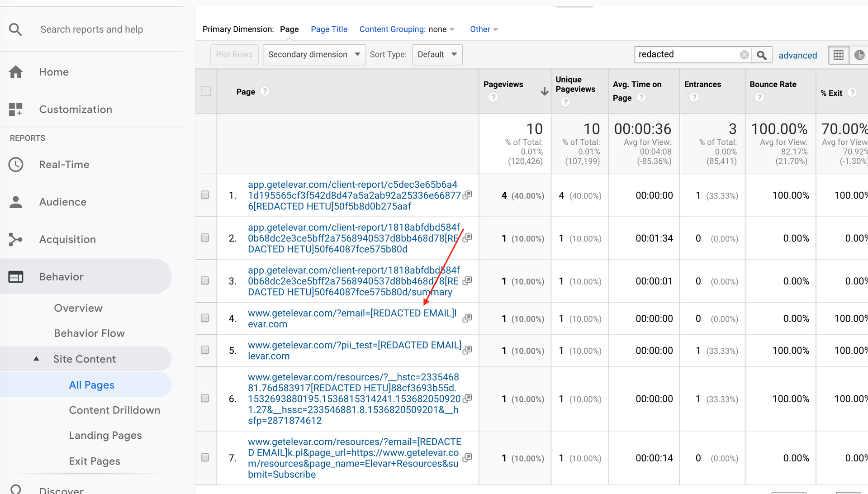Open help for Entrances column

click(694, 97)
